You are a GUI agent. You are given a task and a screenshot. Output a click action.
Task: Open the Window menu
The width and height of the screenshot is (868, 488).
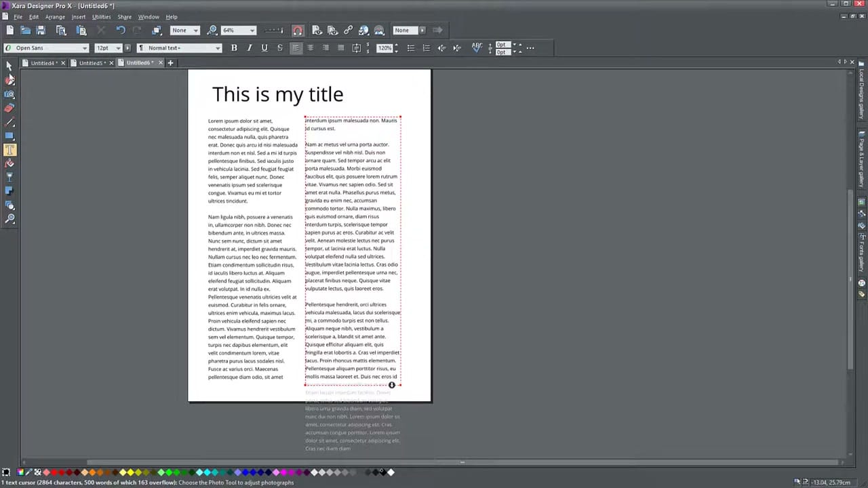click(149, 16)
